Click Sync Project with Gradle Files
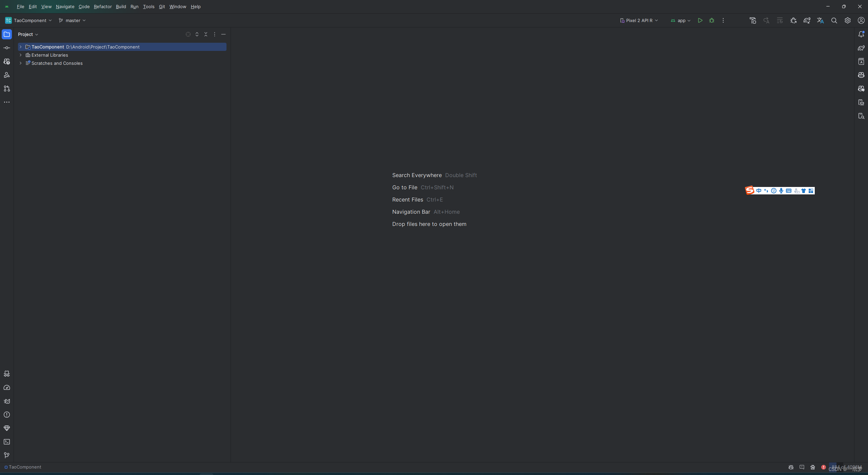The image size is (868, 475). 807,20
